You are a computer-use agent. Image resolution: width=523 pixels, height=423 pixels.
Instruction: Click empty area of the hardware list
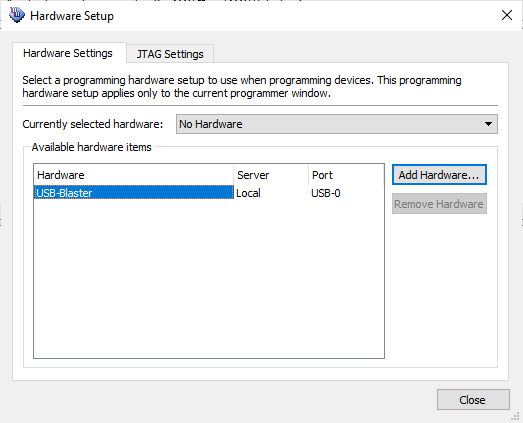point(209,279)
